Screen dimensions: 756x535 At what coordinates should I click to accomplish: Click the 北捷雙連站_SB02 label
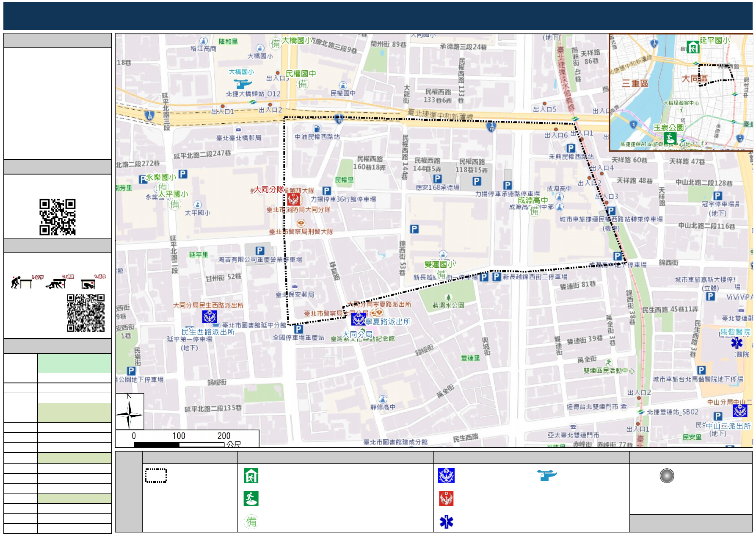click(673, 412)
